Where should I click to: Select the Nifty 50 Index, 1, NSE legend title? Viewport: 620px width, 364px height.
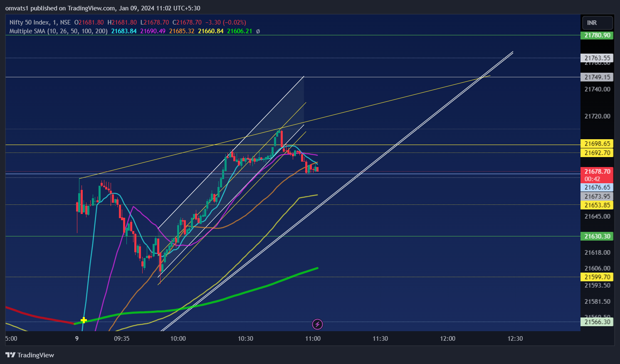40,22
